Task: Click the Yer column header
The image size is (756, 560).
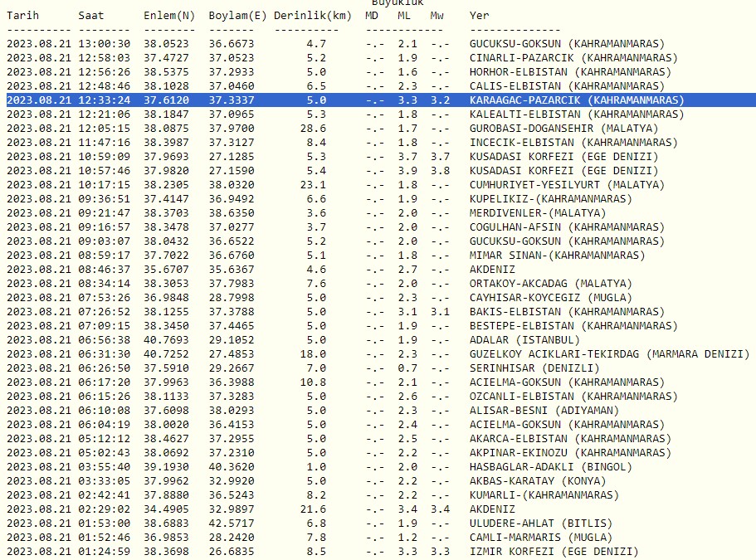Action: point(479,15)
